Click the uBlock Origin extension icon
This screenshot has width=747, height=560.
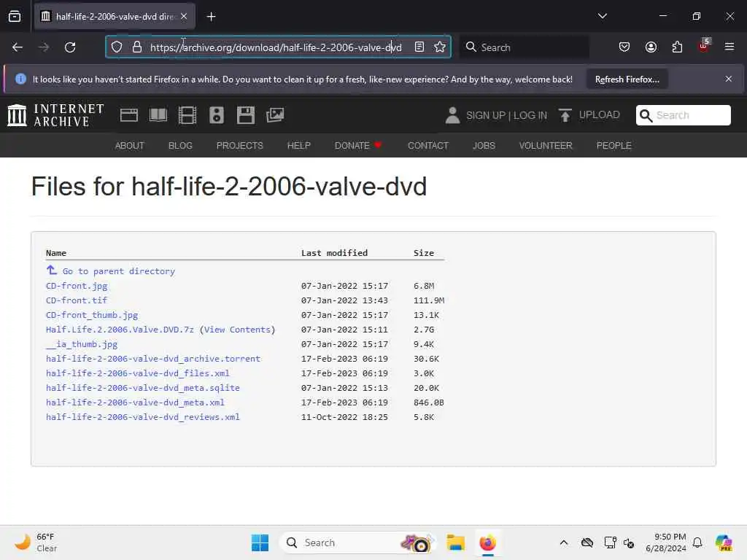(704, 46)
